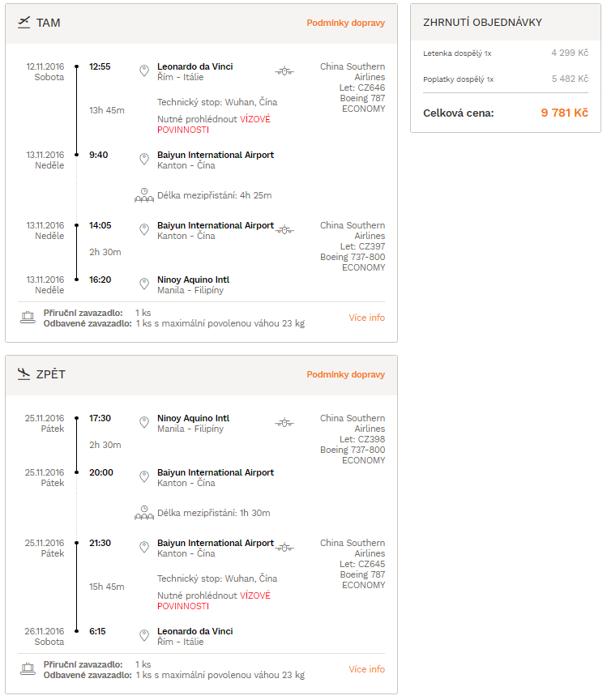Click layover waiting icon beside 1h 30m
Image resolution: width=607 pixels, height=700 pixels.
tap(144, 513)
